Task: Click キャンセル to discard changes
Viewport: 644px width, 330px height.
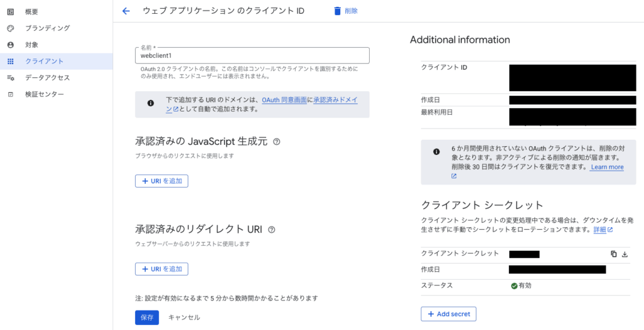Action: [x=184, y=317]
